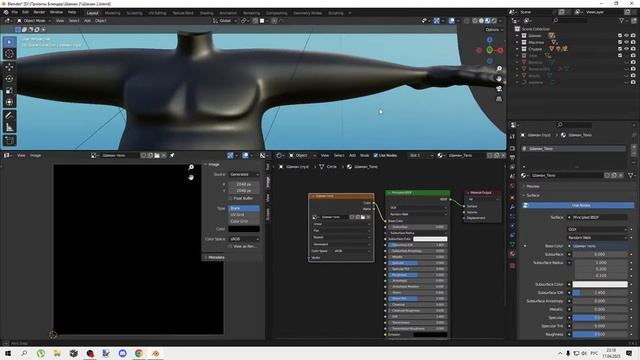The width and height of the screenshot is (640, 360).
Task: Open Chrome from the Windows taskbar
Action: coord(139,353)
